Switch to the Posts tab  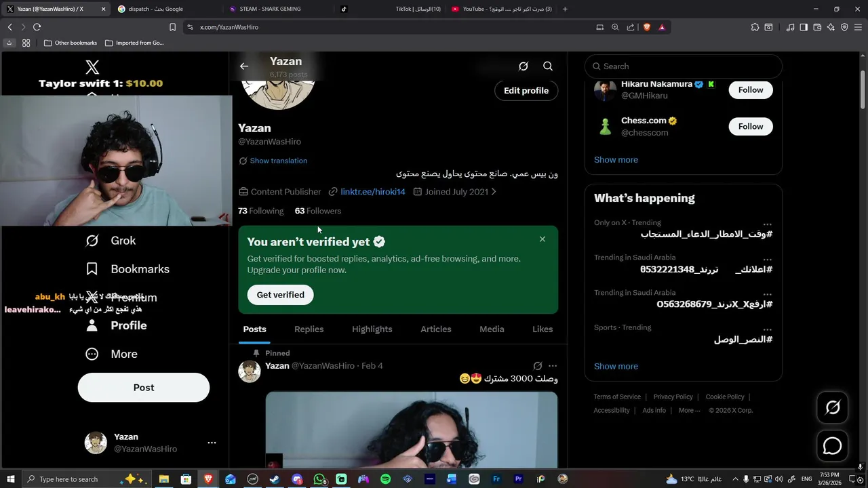[x=254, y=329]
